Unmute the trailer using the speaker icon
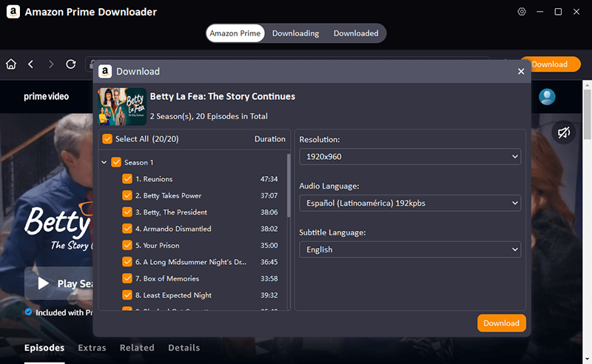 (x=564, y=132)
